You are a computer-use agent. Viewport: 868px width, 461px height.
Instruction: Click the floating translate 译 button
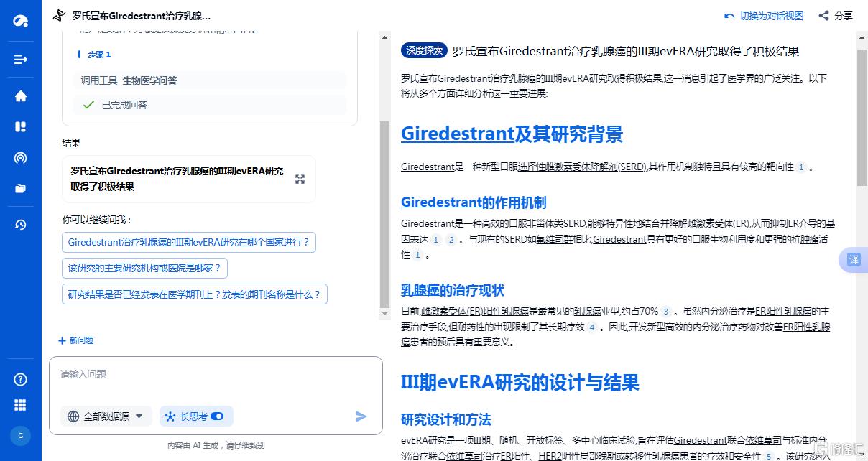[854, 259]
